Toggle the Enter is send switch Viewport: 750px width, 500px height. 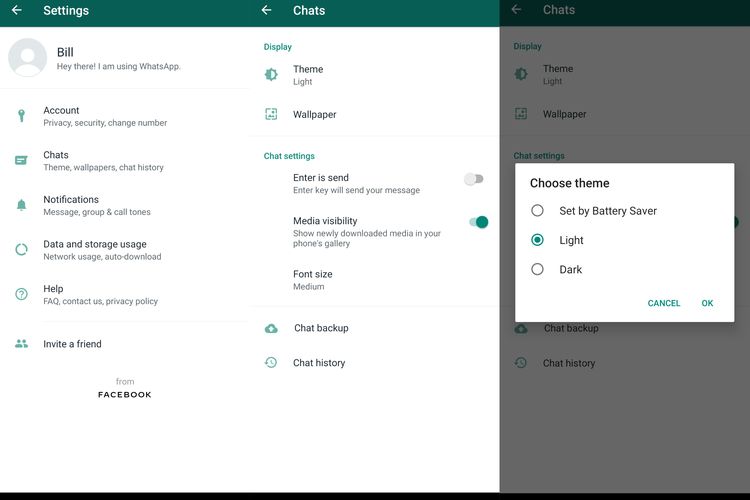click(474, 179)
